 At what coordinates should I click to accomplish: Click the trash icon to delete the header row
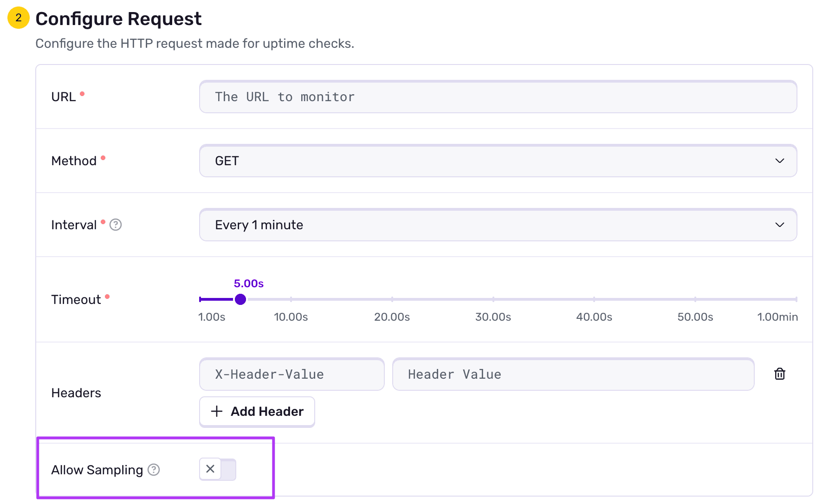[x=779, y=374]
